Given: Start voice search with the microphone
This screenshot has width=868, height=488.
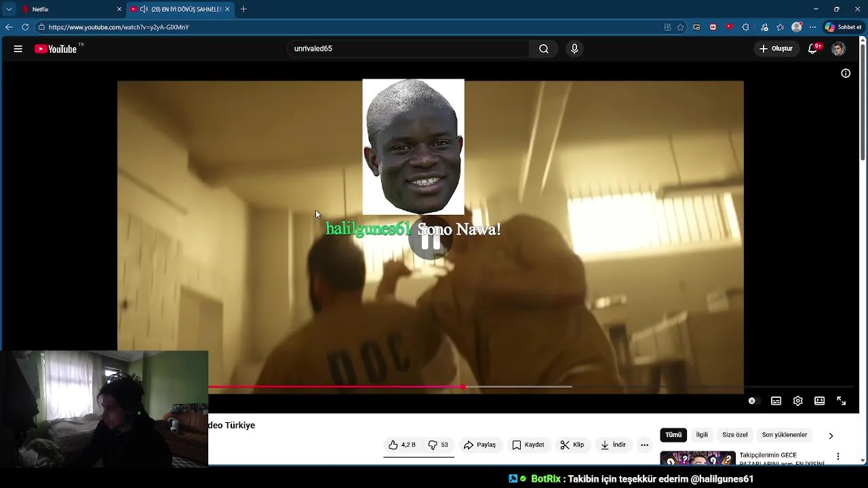Looking at the screenshot, I should click(574, 49).
